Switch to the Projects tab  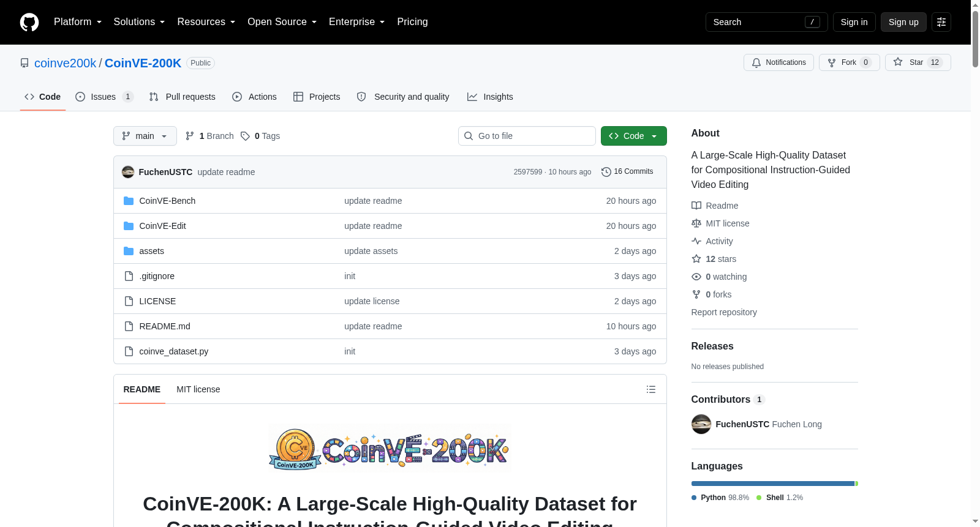pos(317,97)
